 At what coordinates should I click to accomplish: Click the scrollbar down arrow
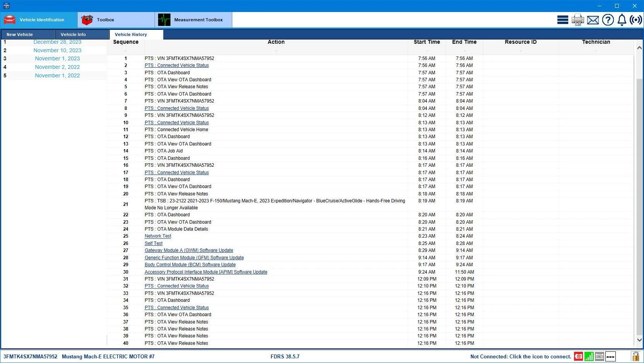coord(639,340)
